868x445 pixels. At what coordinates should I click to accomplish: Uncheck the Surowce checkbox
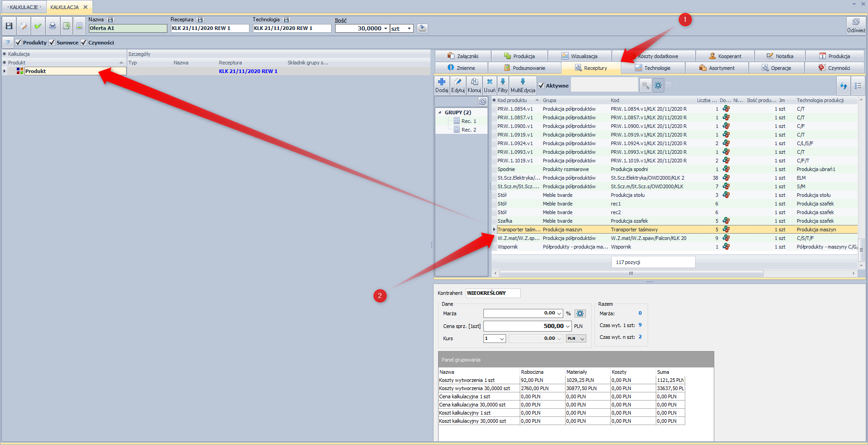click(52, 43)
